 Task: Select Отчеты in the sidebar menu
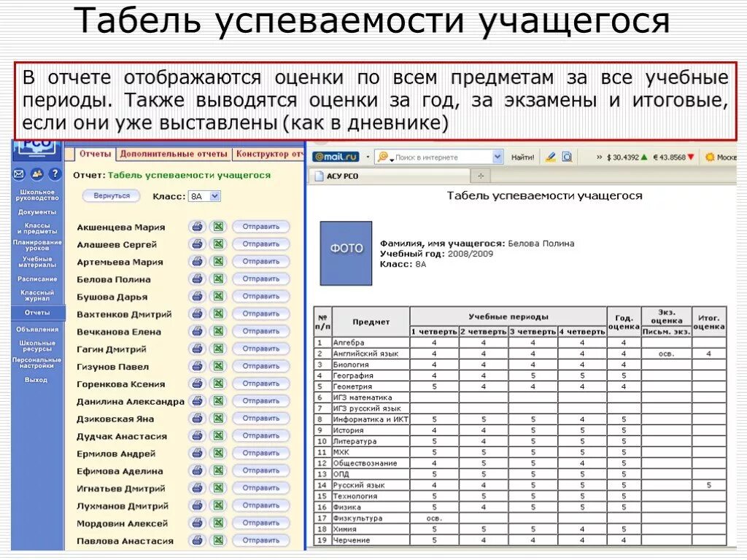[x=36, y=313]
